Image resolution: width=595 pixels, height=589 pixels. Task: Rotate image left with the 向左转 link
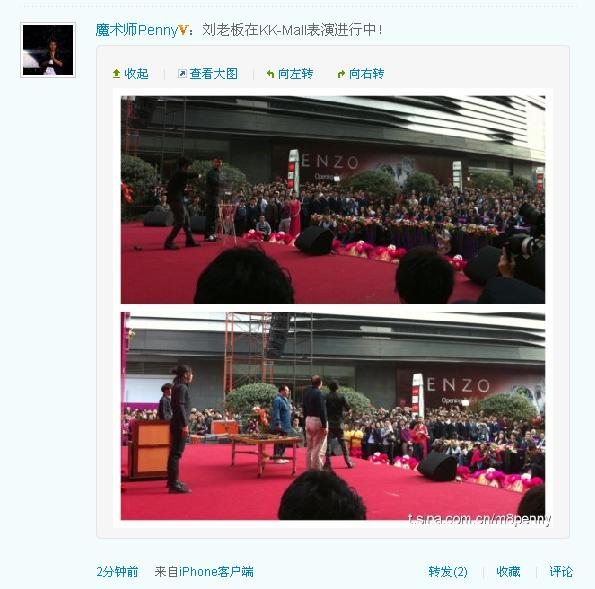point(296,74)
